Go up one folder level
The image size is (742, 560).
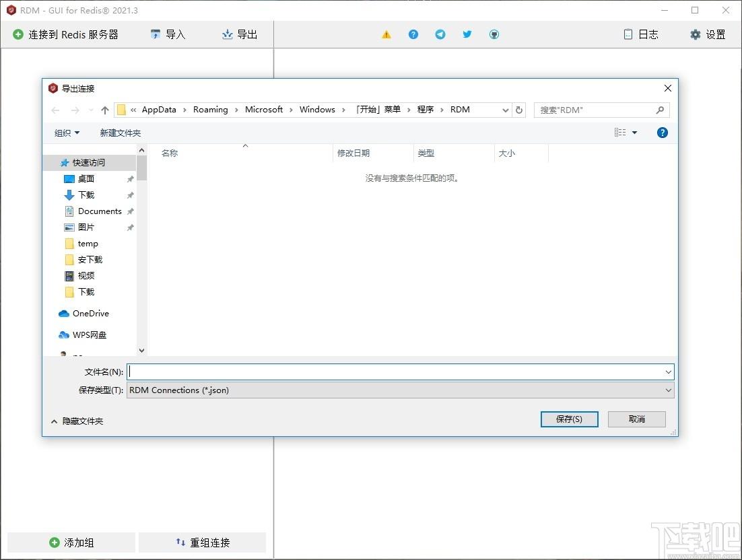click(x=105, y=110)
